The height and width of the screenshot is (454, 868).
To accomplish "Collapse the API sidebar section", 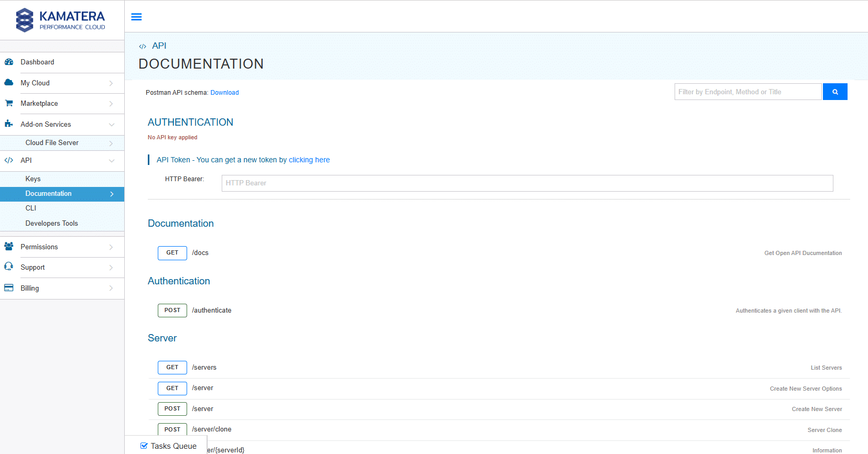I will tap(111, 161).
